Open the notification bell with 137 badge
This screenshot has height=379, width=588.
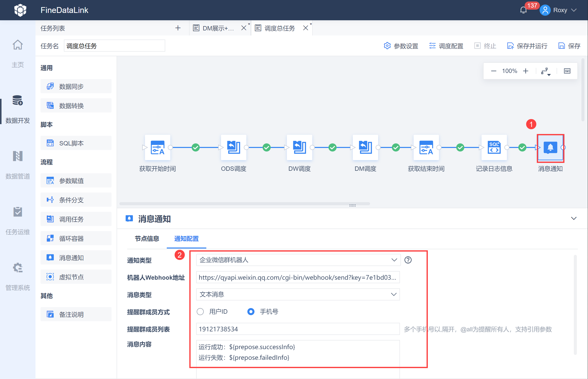tap(523, 10)
